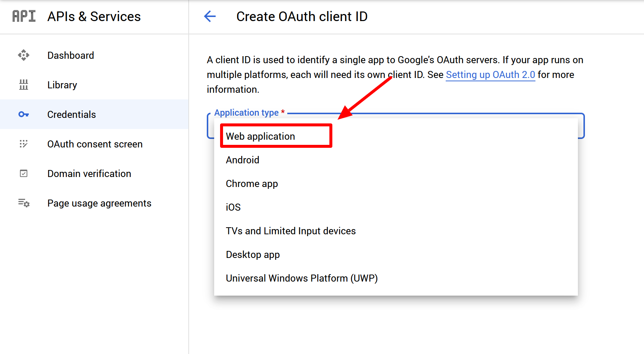Click the Credentials key icon
644x354 pixels.
coord(24,114)
